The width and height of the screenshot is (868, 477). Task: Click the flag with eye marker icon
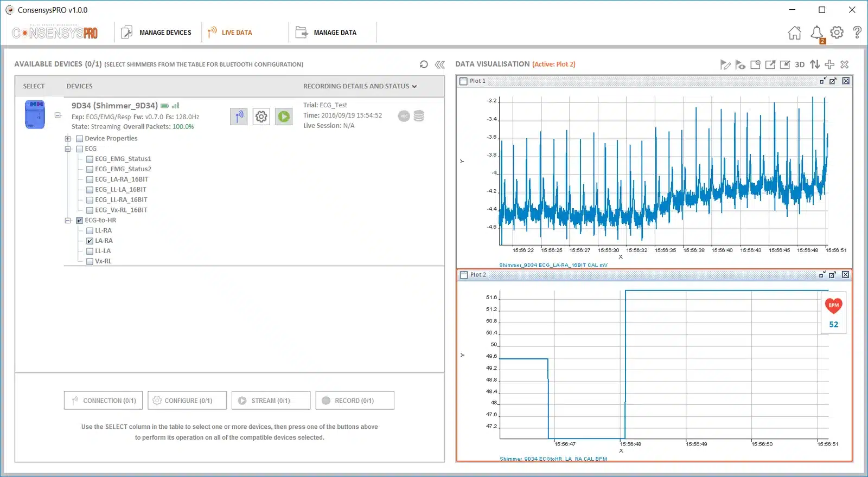click(x=740, y=65)
